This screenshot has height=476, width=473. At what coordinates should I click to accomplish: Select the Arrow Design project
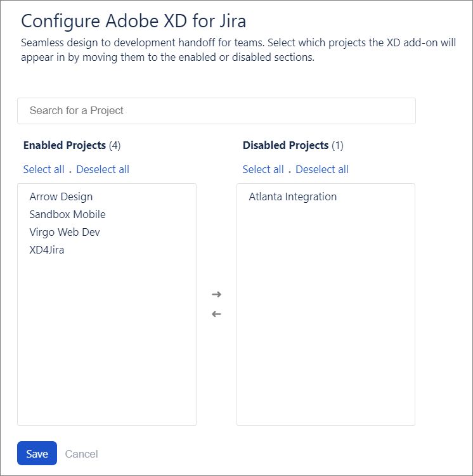pos(61,196)
